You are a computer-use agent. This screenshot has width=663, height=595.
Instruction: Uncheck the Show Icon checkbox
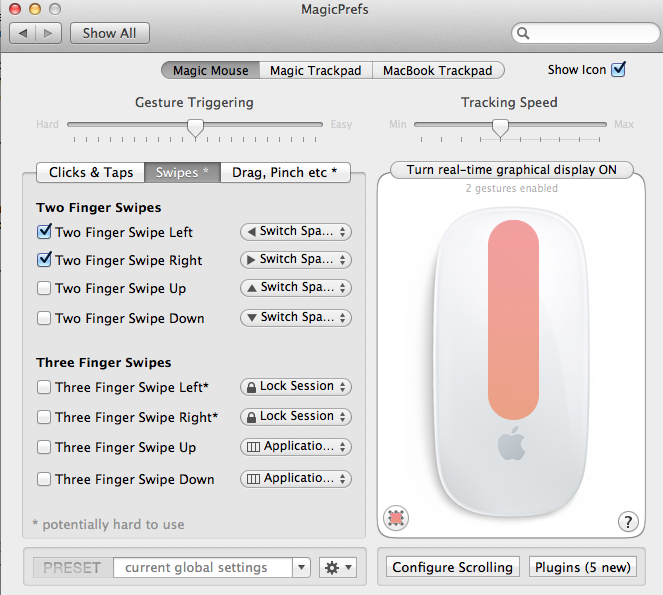(619, 69)
